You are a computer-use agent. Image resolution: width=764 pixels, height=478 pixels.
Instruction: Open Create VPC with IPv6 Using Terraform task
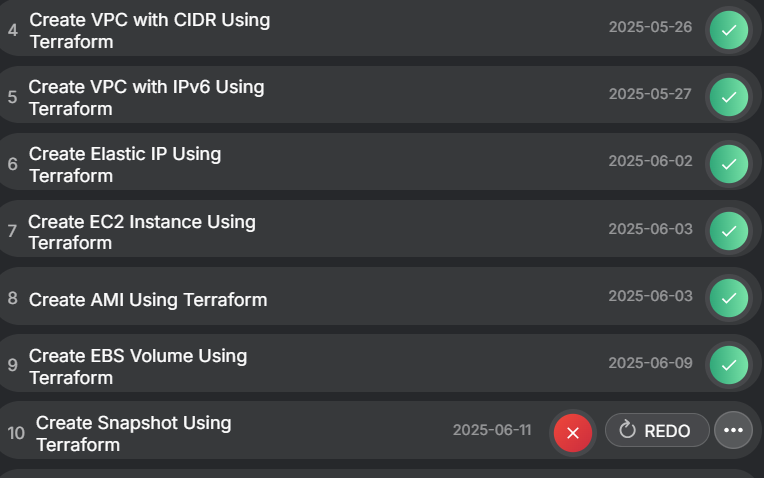pos(146,98)
